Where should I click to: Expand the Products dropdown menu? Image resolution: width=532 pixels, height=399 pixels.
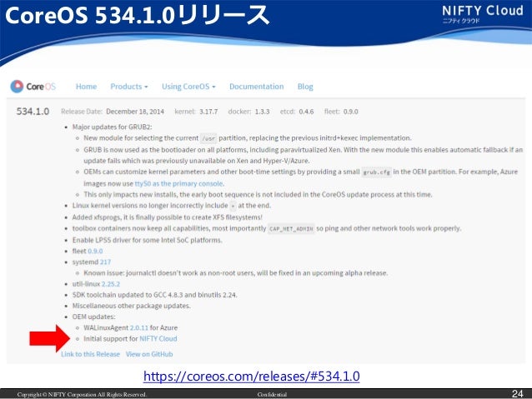[x=129, y=87]
